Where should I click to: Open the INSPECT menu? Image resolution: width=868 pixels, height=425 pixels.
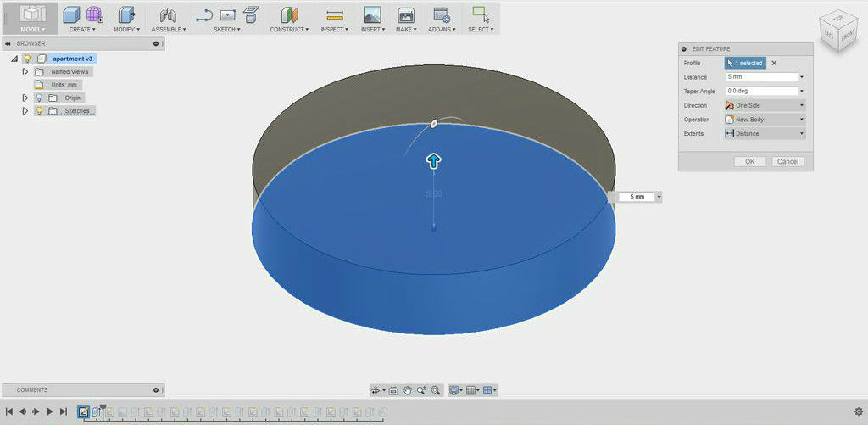[334, 30]
